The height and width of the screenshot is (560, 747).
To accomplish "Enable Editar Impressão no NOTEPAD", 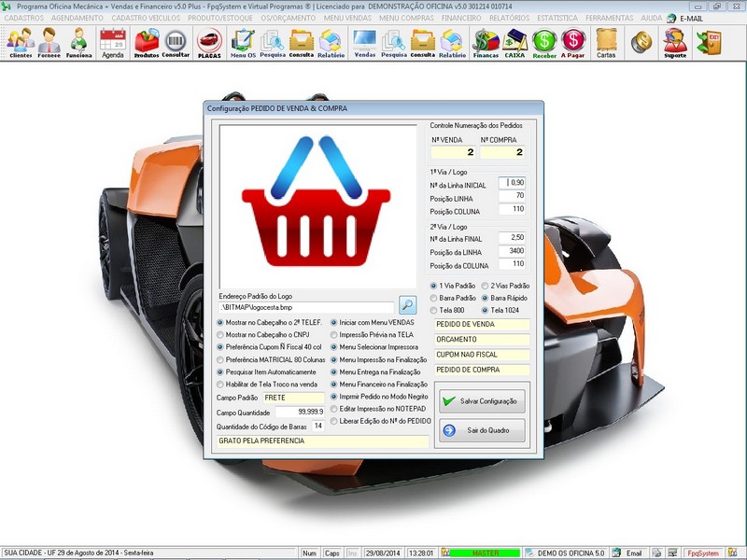I will point(378,409).
